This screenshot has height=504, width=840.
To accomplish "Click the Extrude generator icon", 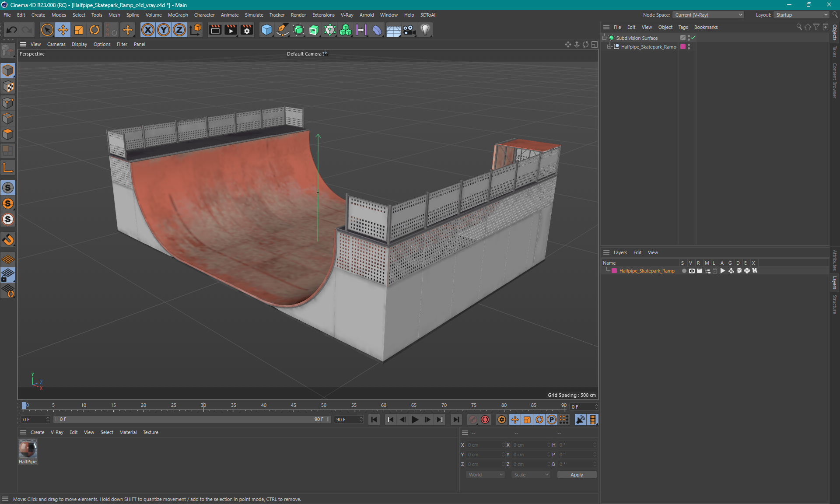I will pyautogui.click(x=314, y=30).
